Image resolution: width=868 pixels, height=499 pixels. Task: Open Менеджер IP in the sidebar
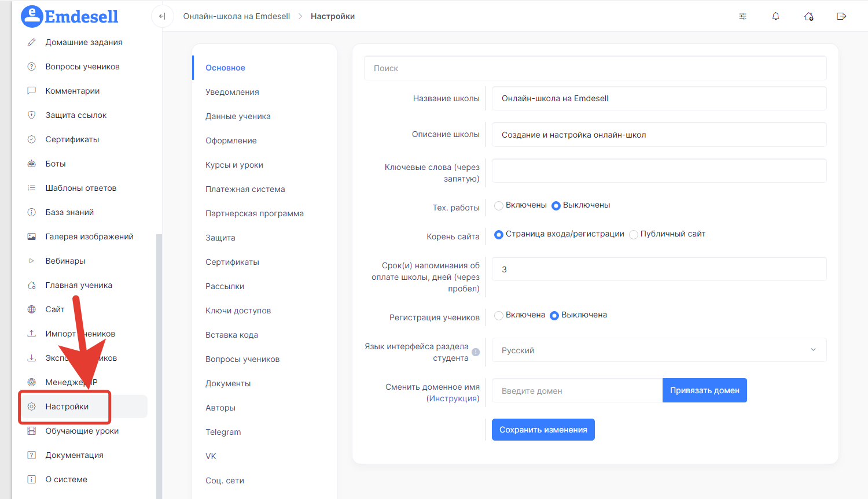(x=72, y=382)
